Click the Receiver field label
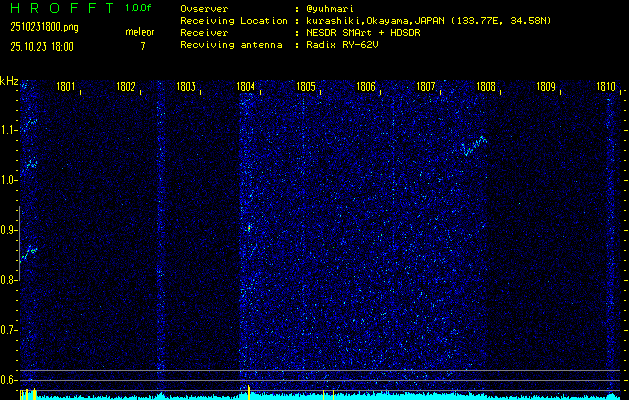 (x=204, y=33)
